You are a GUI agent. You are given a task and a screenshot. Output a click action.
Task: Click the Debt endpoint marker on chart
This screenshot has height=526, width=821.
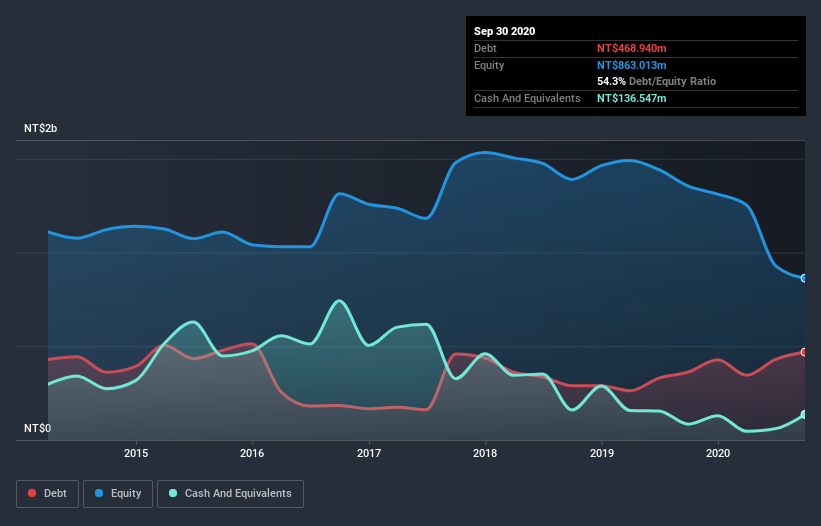(804, 352)
